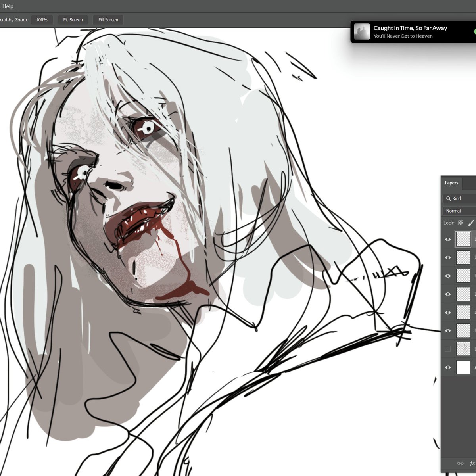This screenshot has height=476, width=476.
Task: Hide the layer directly below the selected layer
Action: point(448,258)
